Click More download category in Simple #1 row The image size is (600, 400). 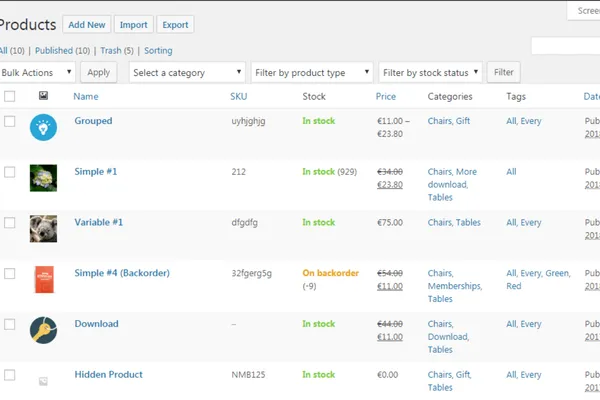452,178
